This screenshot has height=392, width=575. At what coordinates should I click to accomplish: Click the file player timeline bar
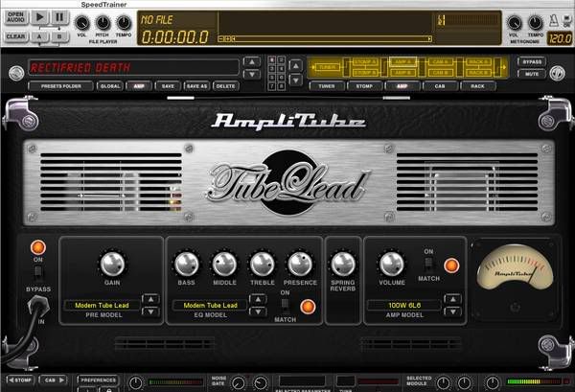click(x=325, y=38)
